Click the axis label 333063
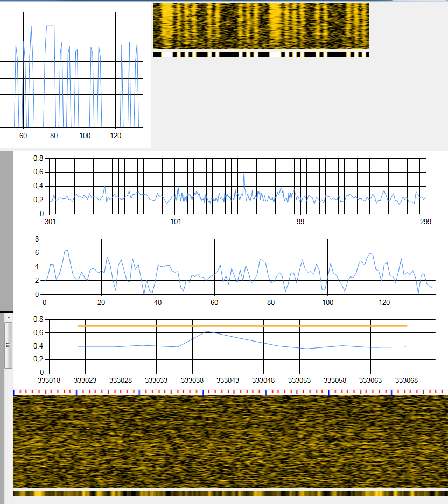Viewport: 448px width, 504px height. tap(370, 380)
